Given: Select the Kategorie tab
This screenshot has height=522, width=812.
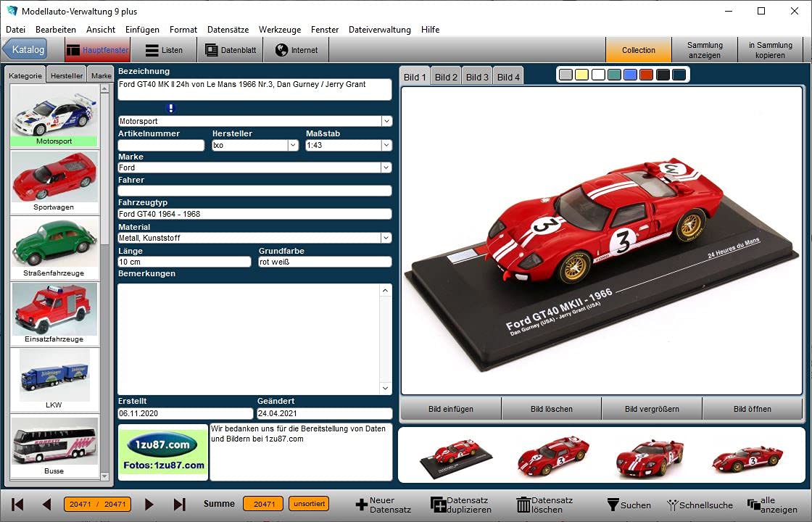Looking at the screenshot, I should click(25, 75).
